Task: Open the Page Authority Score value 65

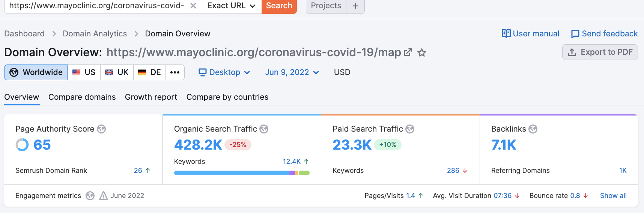Action: point(42,145)
